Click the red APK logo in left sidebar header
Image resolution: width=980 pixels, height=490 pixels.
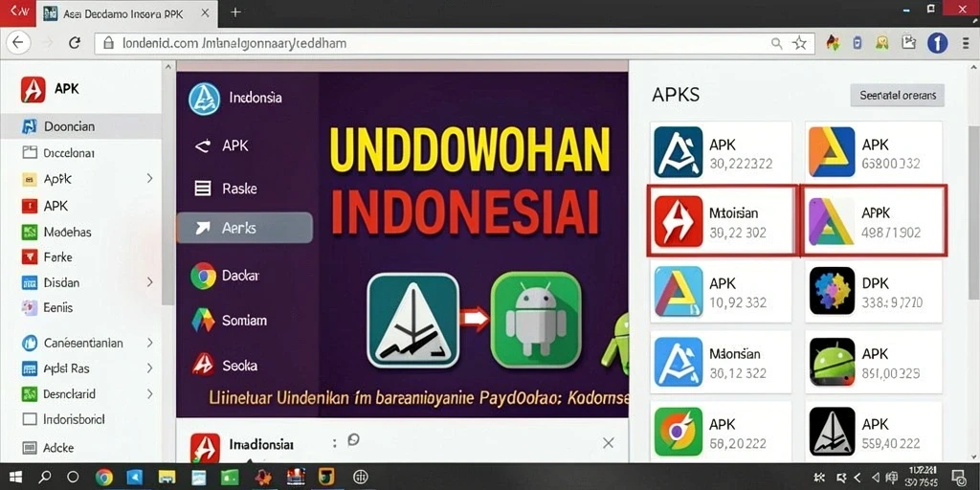tap(33, 89)
